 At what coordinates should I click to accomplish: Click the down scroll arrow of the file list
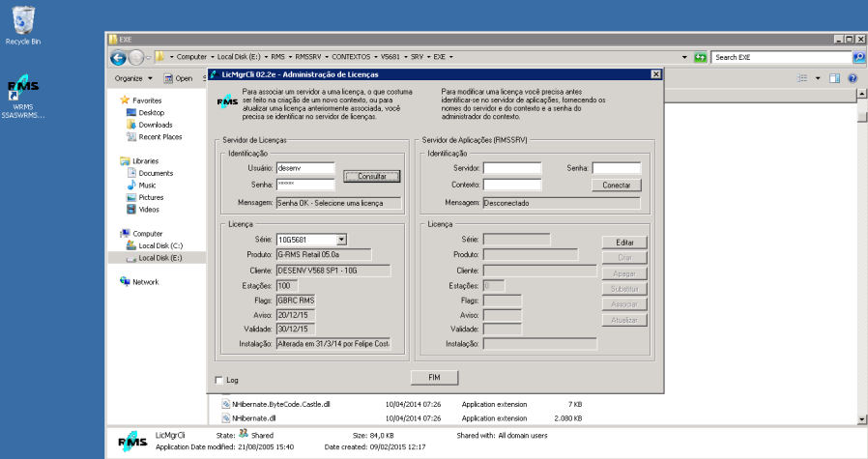pos(861,419)
